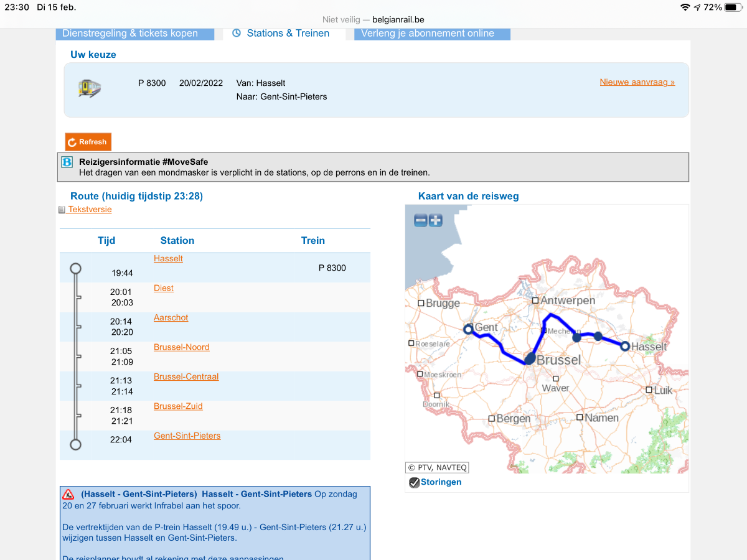Select Brussel-Noord station link
747x560 pixels.
(181, 347)
